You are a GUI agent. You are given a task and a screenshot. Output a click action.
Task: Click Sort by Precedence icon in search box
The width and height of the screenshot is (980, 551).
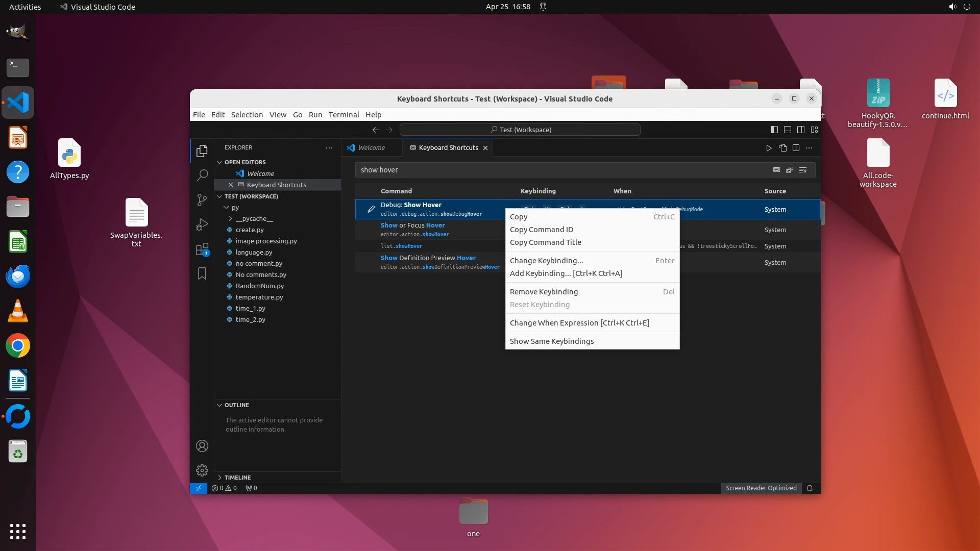pos(790,170)
